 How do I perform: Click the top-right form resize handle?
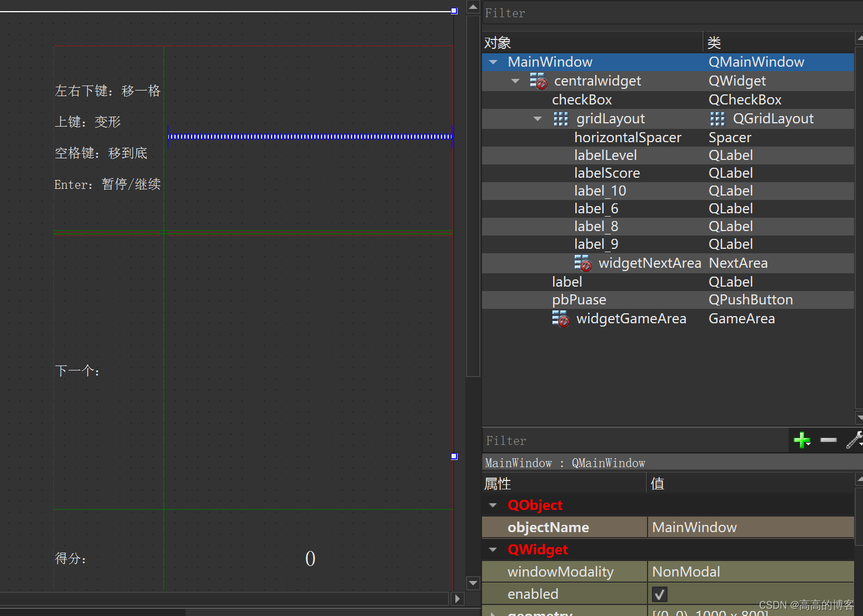[454, 11]
